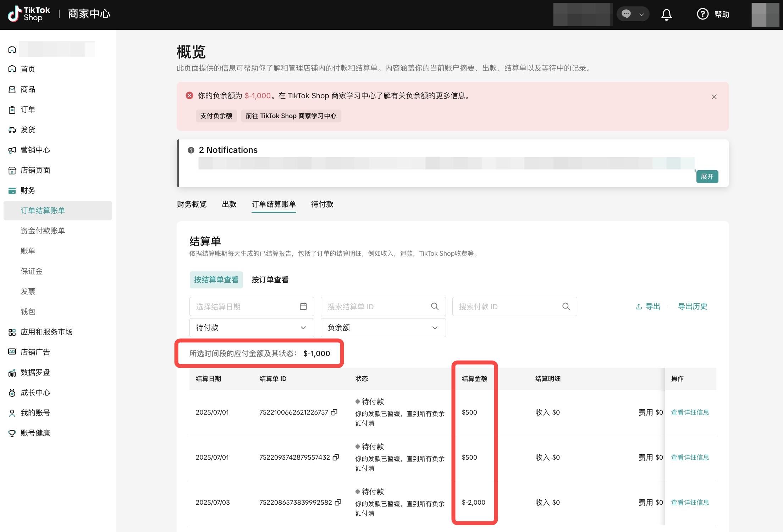
Task: Click the notification bell icon
Action: [666, 15]
